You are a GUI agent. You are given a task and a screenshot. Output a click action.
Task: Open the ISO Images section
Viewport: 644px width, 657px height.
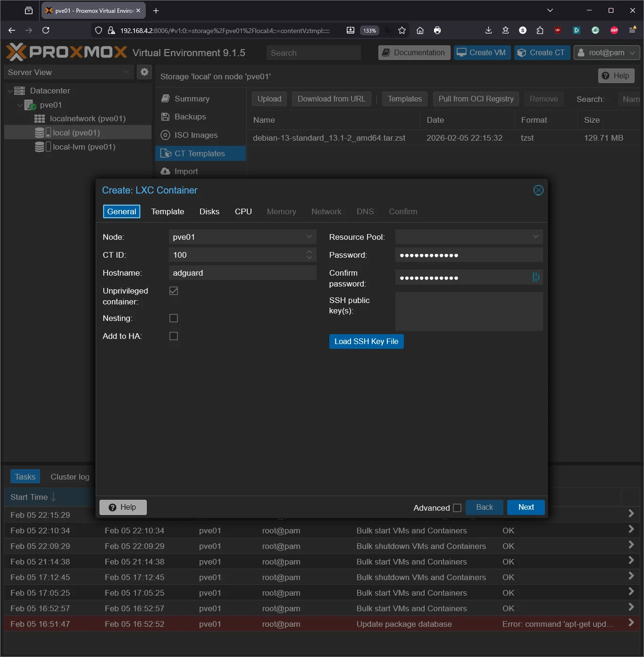195,135
